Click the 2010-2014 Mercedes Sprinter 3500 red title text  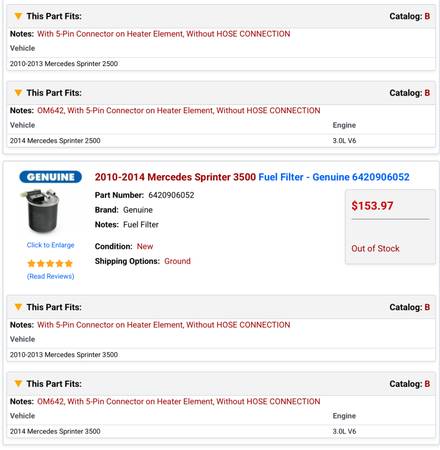[x=175, y=177]
